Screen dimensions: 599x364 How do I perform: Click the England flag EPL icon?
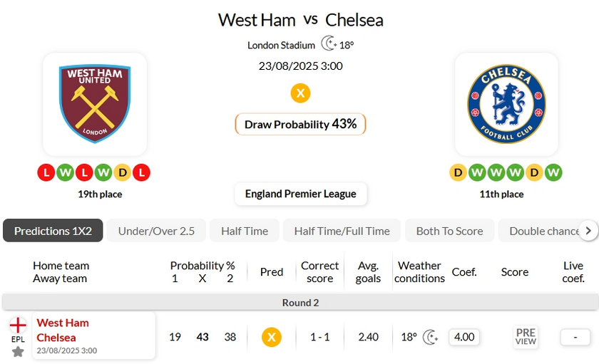[x=18, y=326]
